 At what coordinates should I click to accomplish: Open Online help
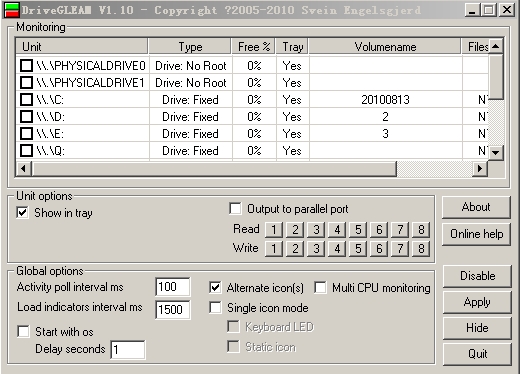click(x=476, y=234)
